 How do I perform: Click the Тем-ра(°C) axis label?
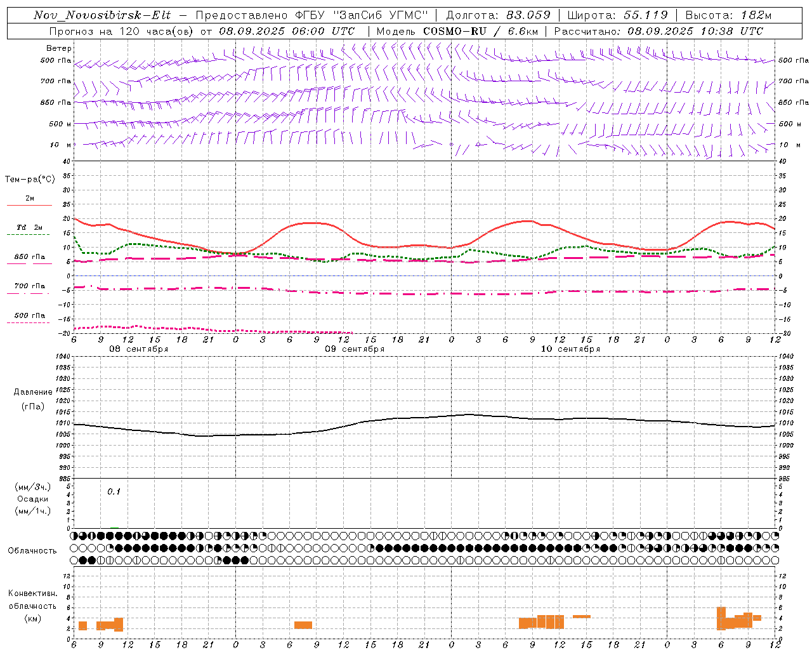(x=30, y=180)
